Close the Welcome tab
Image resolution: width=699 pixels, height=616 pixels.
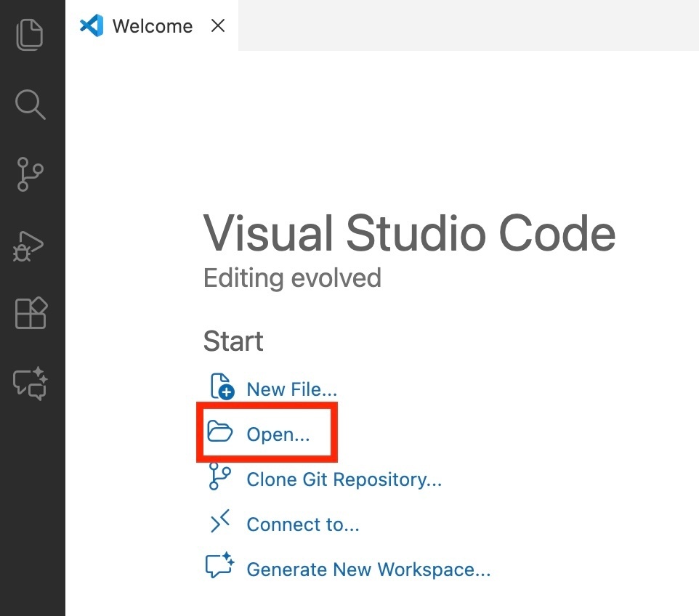coord(217,26)
